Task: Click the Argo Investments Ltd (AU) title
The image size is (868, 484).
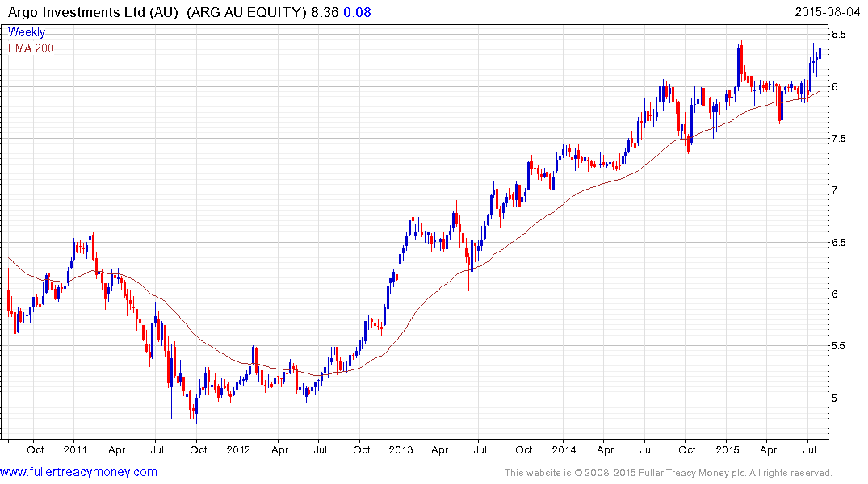Action: pyautogui.click(x=91, y=13)
